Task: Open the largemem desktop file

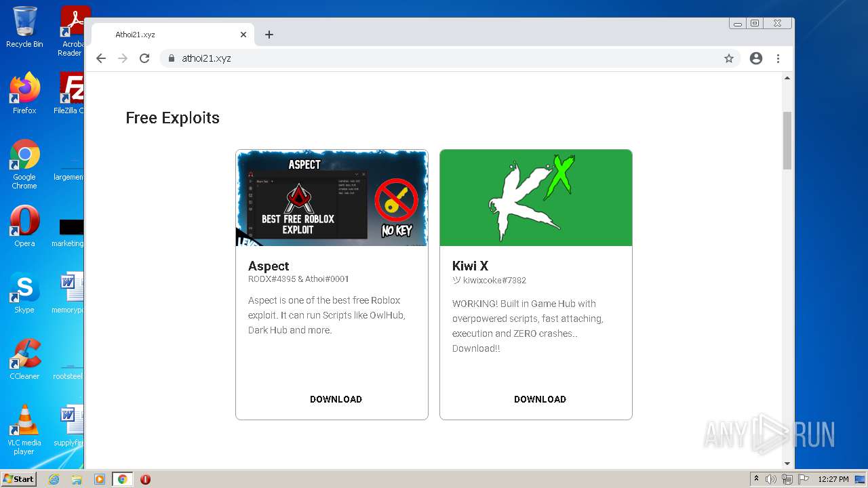Action: click(69, 169)
